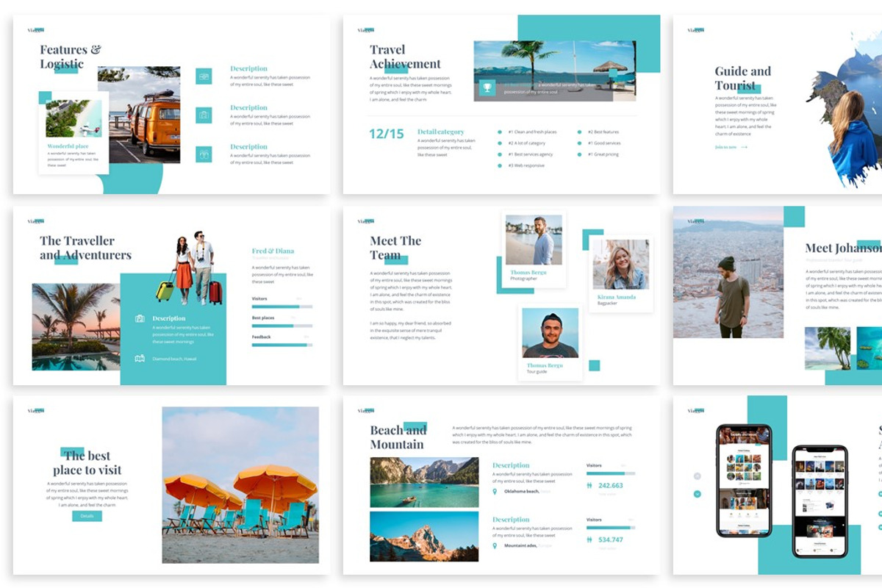Click the trophy icon on Travel Achievement photo

486,88
